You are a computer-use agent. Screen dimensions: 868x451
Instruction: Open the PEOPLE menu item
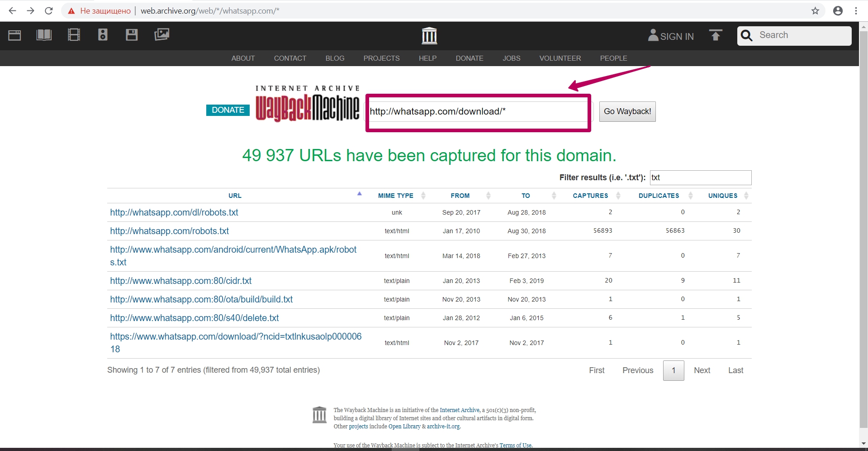[x=613, y=58]
